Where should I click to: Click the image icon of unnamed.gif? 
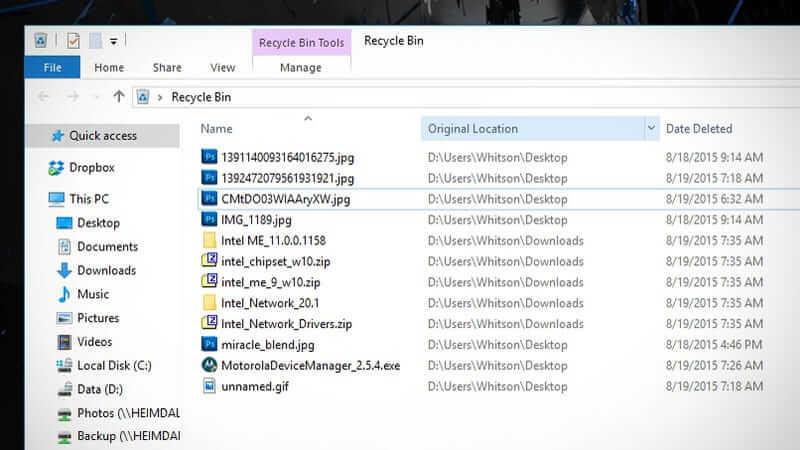[209, 386]
